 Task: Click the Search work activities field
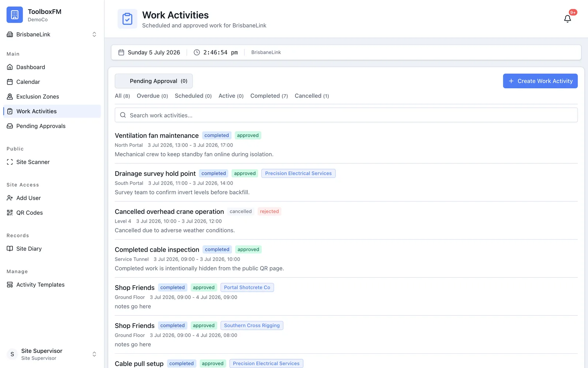pyautogui.click(x=346, y=115)
